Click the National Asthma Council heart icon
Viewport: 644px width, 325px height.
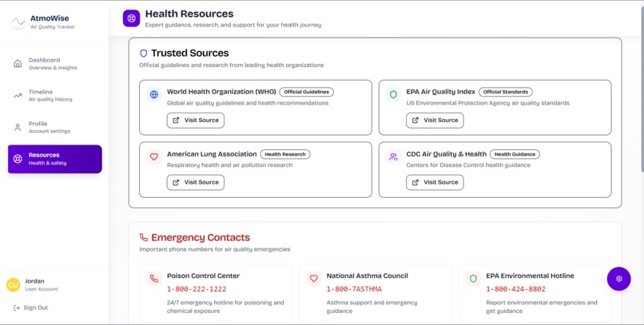[x=314, y=279]
